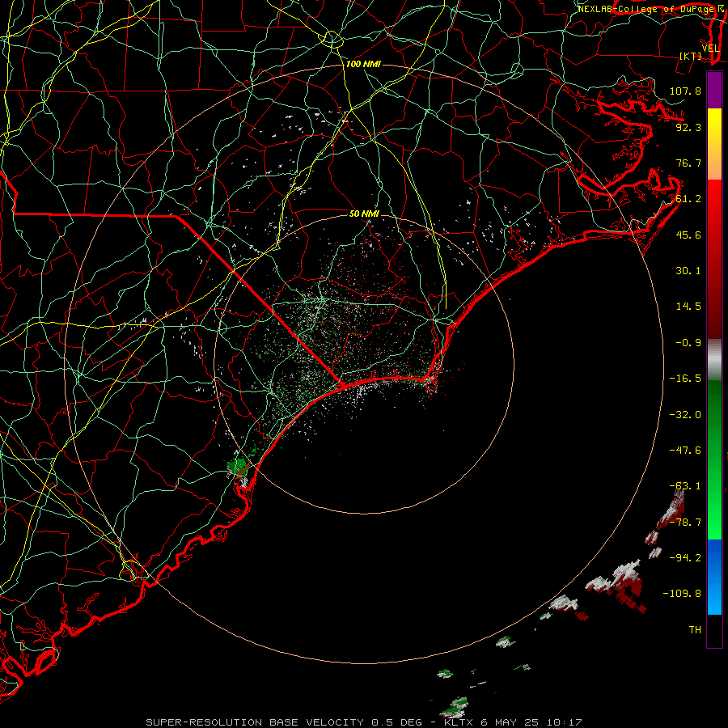728x728 pixels.
Task: Click the -78.7 velocity scale value
Action: click(685, 523)
